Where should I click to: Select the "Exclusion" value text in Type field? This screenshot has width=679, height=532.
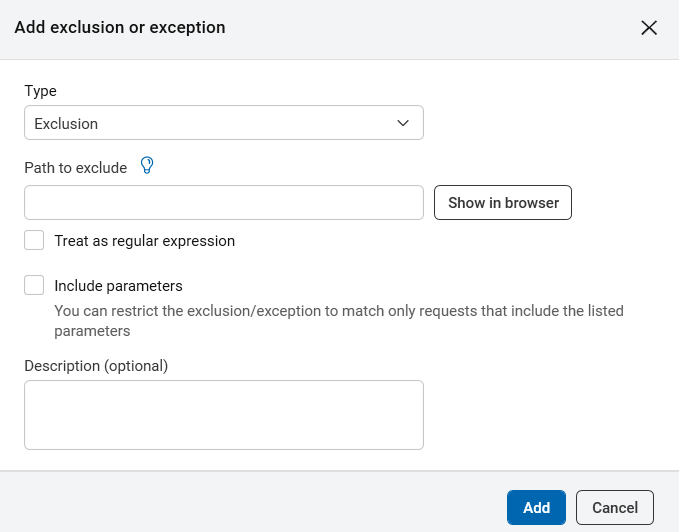[x=66, y=124]
